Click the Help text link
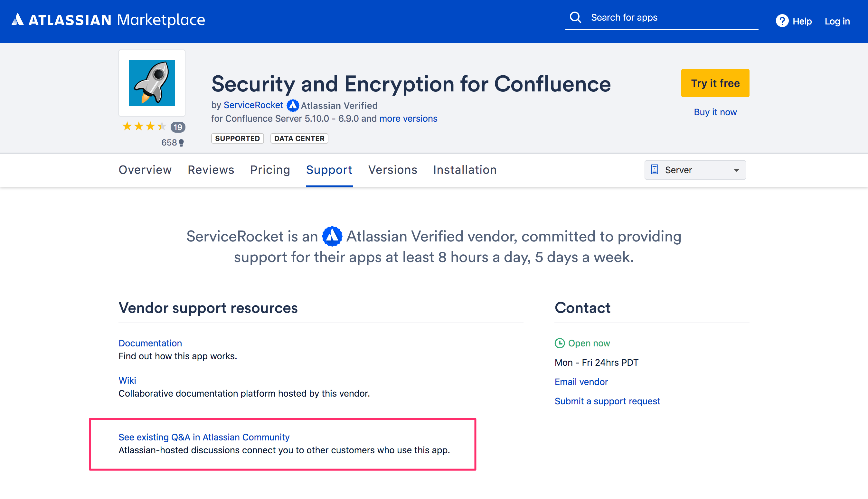Viewport: 868px width, 499px height. tap(802, 21)
